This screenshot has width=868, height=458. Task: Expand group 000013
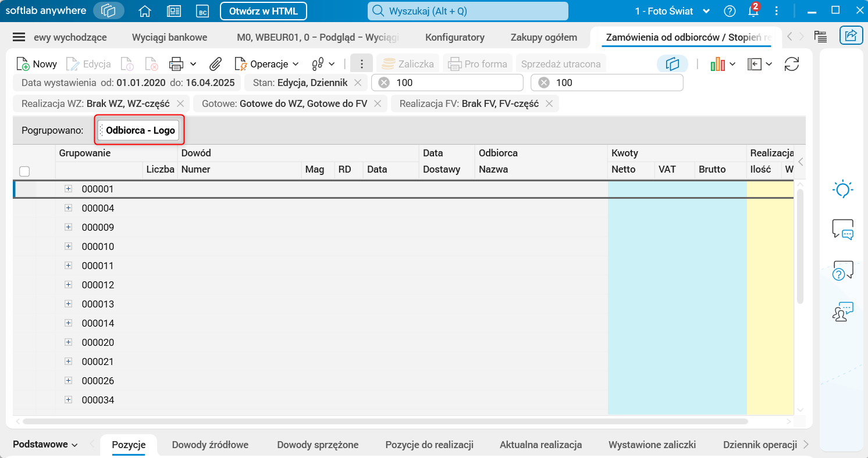[68, 304]
